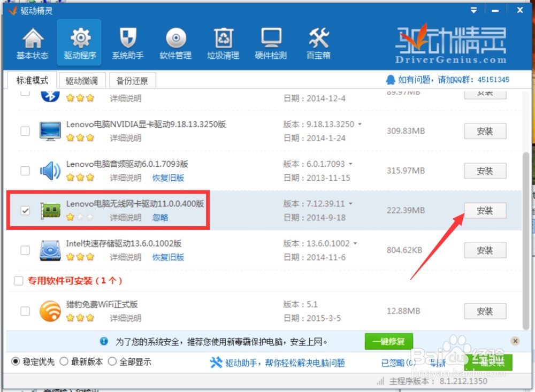Launch 软件管理 software manager
Viewport: 535px width, 392px height.
point(175,43)
